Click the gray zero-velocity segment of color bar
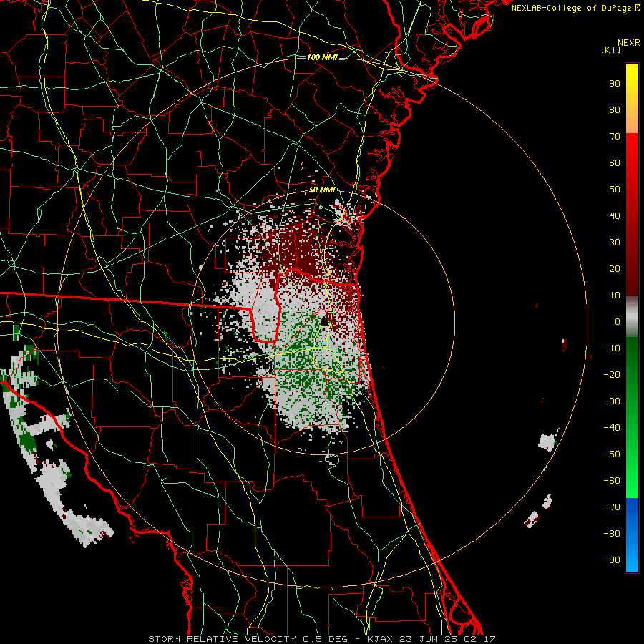The width and height of the screenshot is (644, 644). pos(632,316)
